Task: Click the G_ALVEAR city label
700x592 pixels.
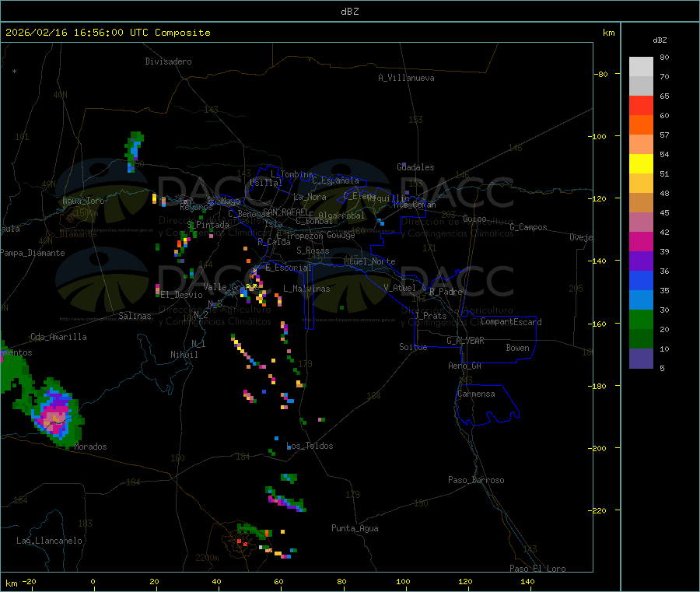Action: 465,341
